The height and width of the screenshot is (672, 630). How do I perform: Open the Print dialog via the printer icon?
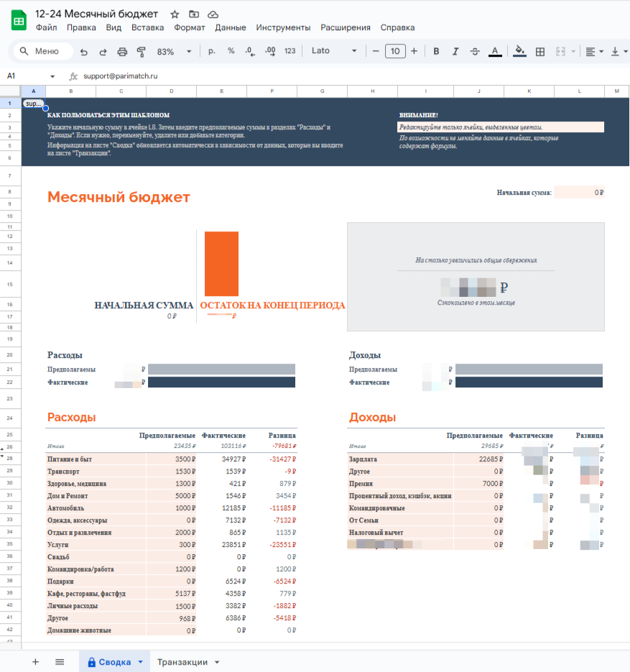click(122, 52)
